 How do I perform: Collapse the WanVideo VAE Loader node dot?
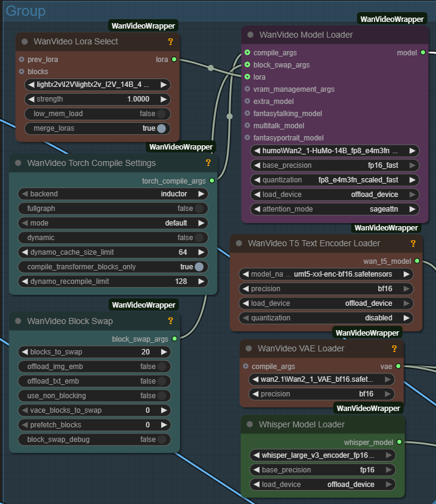coord(249,348)
